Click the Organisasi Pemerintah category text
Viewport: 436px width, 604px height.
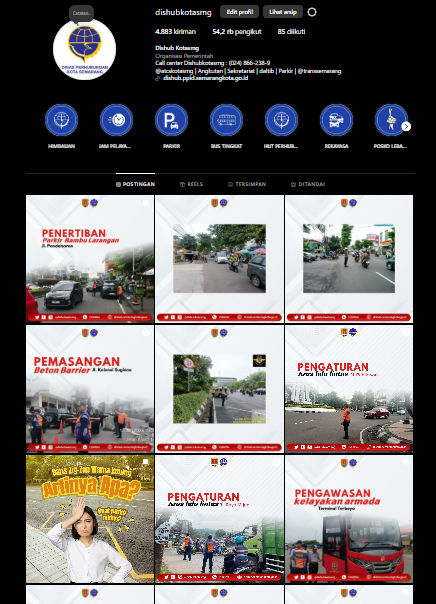184,56
